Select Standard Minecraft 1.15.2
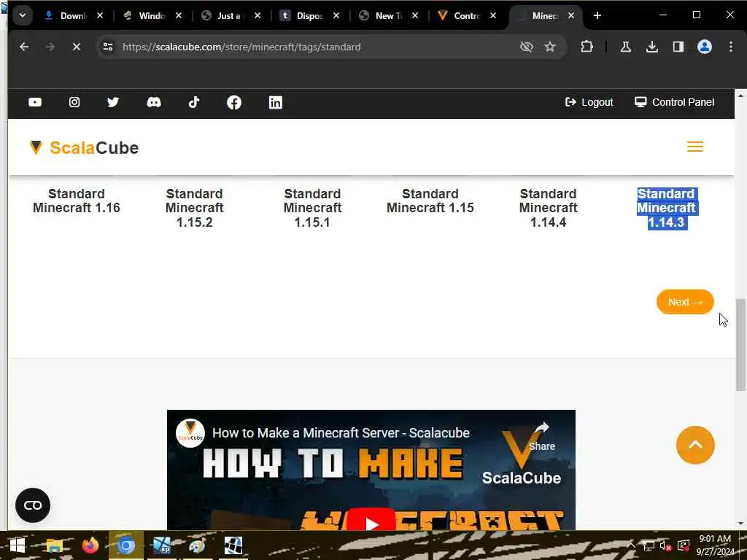Screen dimensions: 747x560 pyautogui.click(x=194, y=208)
